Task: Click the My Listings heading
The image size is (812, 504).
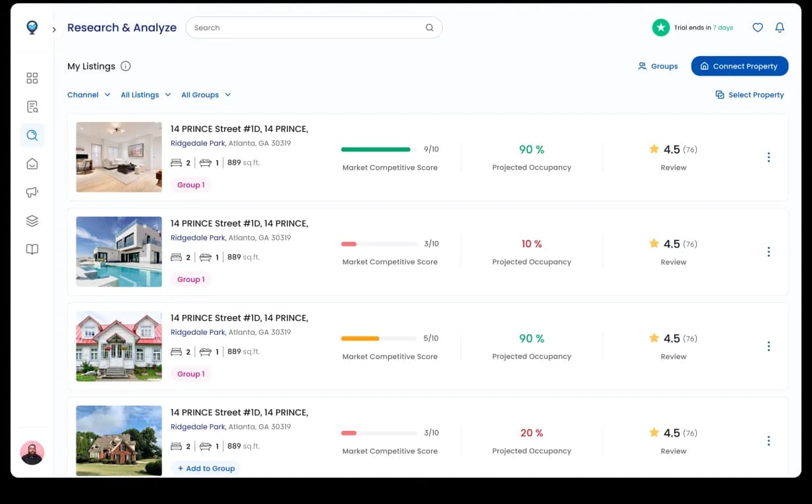Action: (91, 66)
